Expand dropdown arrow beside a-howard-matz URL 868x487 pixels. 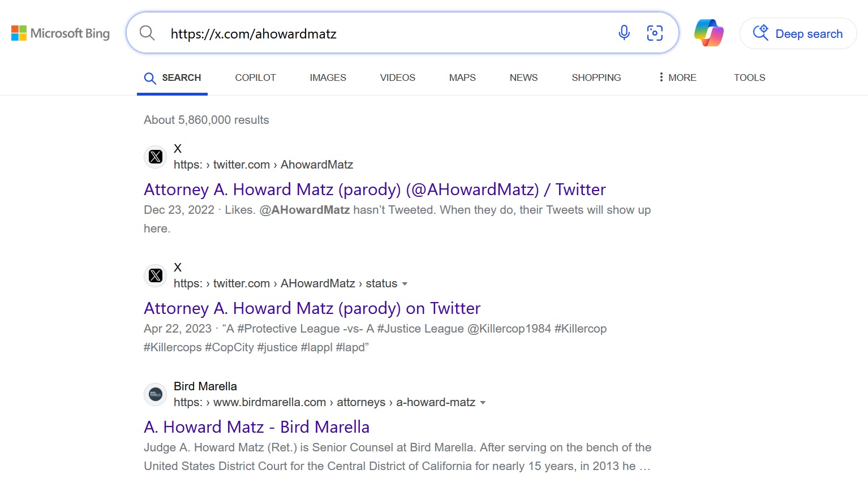[483, 403]
